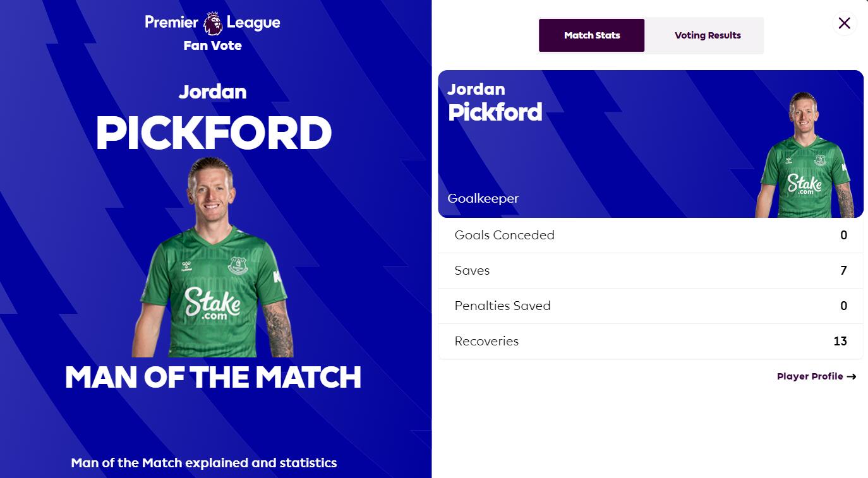
Task: Open Man of the Match explained and statistics
Action: 204,463
